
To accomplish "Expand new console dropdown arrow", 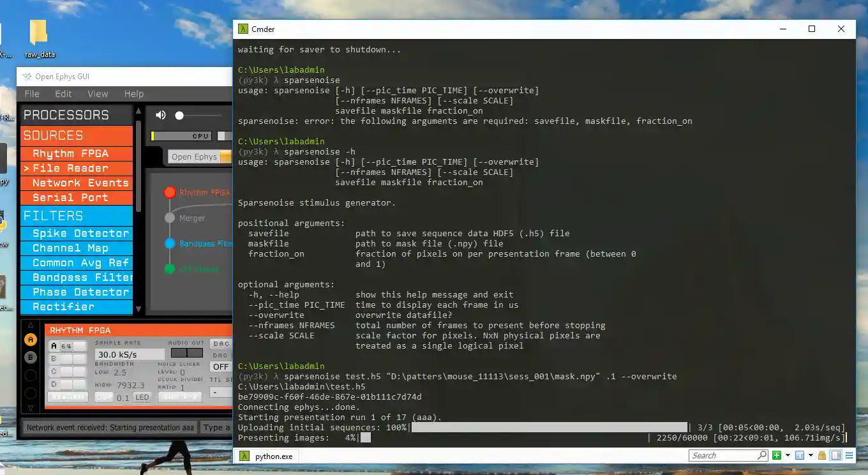I will 788,455.
